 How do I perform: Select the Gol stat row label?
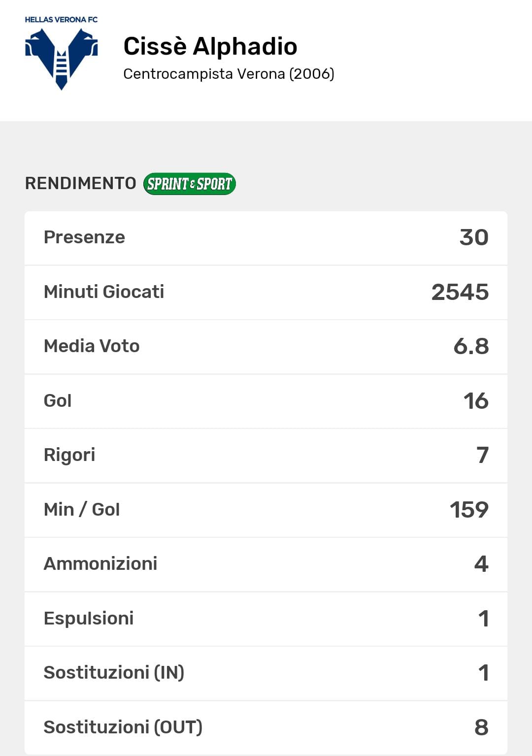pos(58,401)
